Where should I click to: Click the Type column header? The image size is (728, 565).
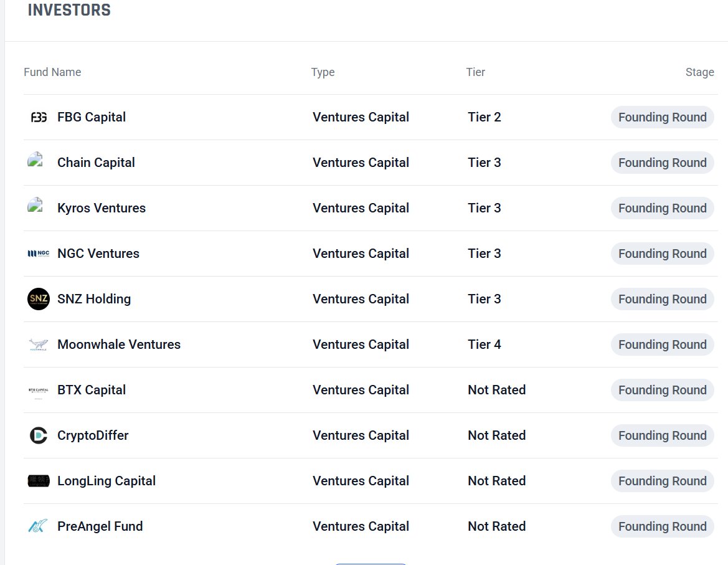click(x=323, y=72)
